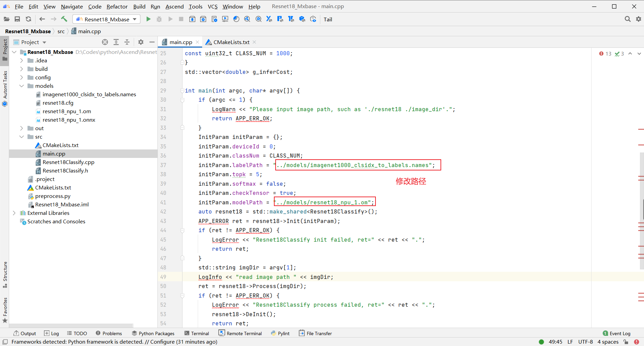Screen dimensions: 644x346
Task: Open the Refactor menu
Action: click(117, 6)
